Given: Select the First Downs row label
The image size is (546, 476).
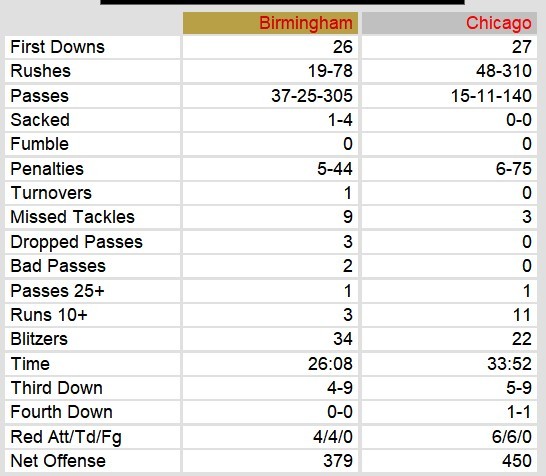Looking at the screenshot, I should [57, 47].
